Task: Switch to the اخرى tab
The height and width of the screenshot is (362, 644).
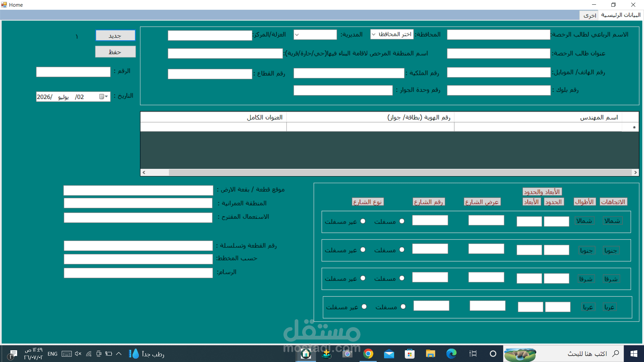Action: [x=589, y=15]
